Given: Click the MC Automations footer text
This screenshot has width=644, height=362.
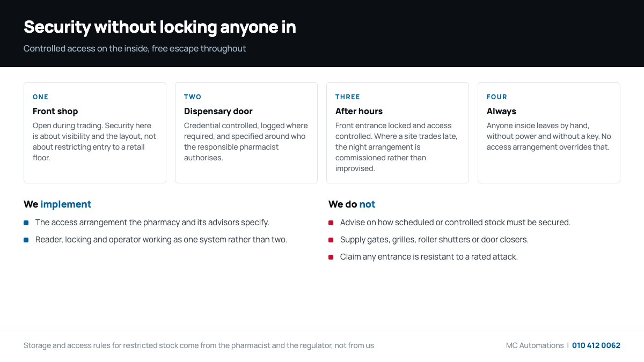Looking at the screenshot, I should coord(535,345).
